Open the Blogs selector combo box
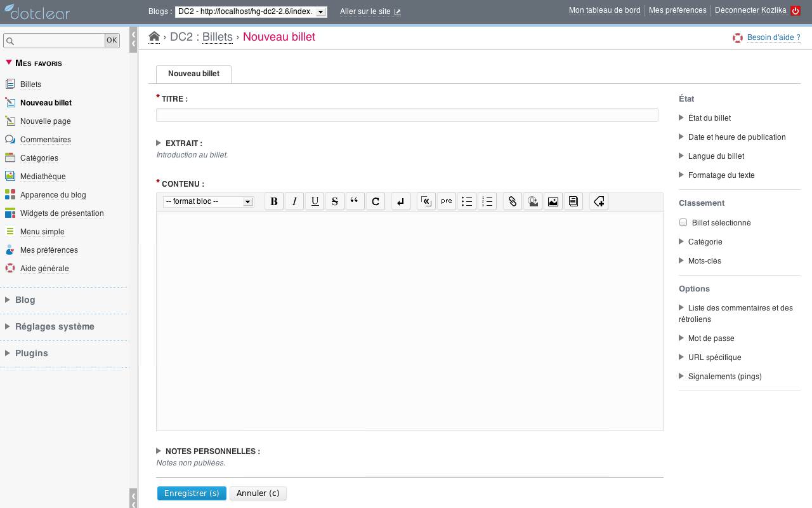This screenshot has height=508, width=812. [251, 11]
